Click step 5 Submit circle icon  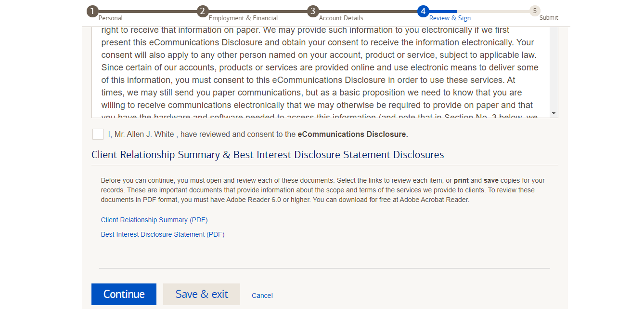tap(535, 11)
